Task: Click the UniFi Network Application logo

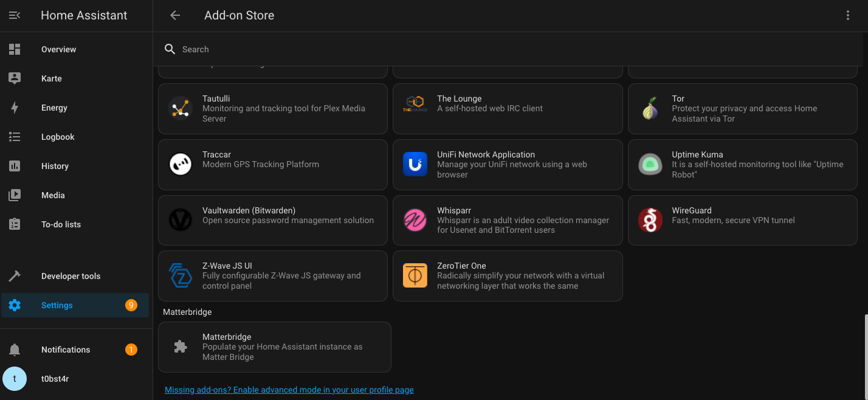Action: point(415,164)
